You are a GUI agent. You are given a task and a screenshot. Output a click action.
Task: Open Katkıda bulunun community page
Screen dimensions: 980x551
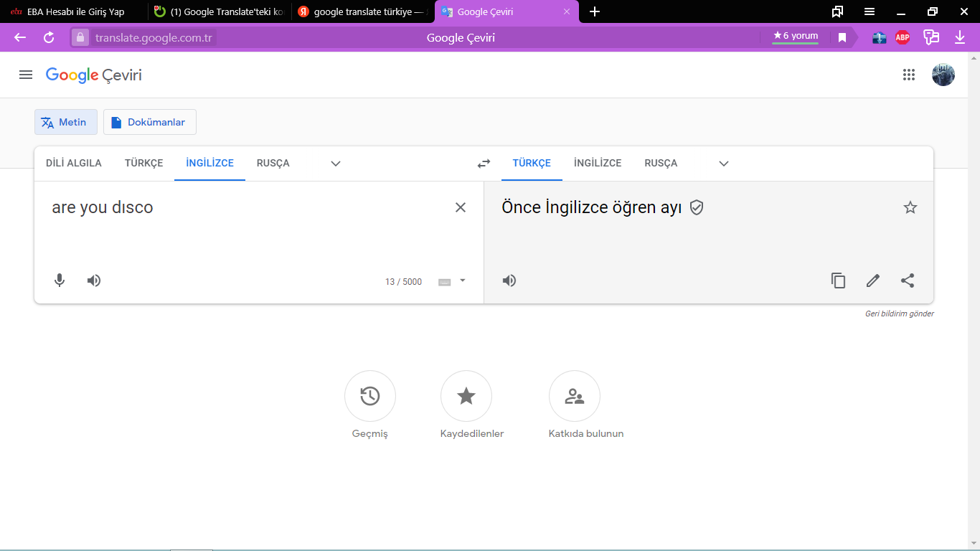pos(575,396)
